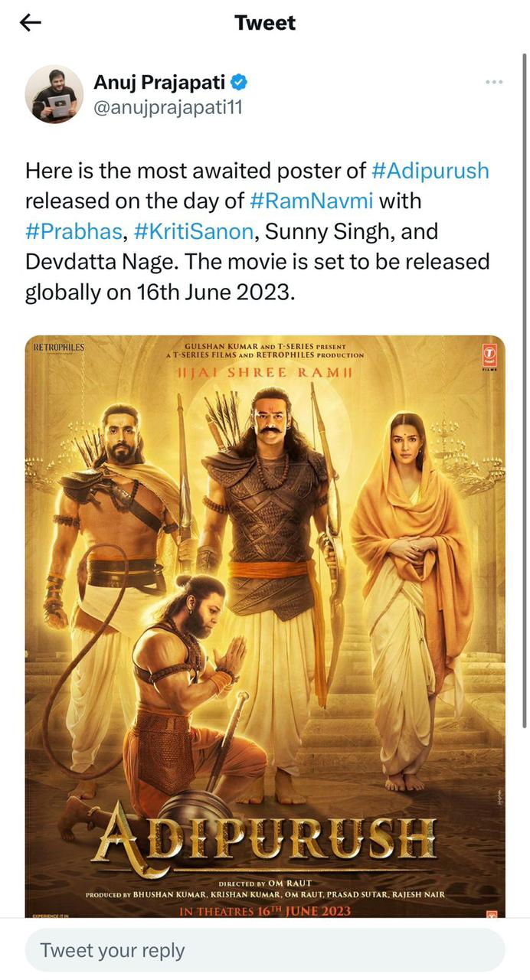530x980 pixels.
Task: Click the Anuj Prajapati display name
Action: pos(160,82)
